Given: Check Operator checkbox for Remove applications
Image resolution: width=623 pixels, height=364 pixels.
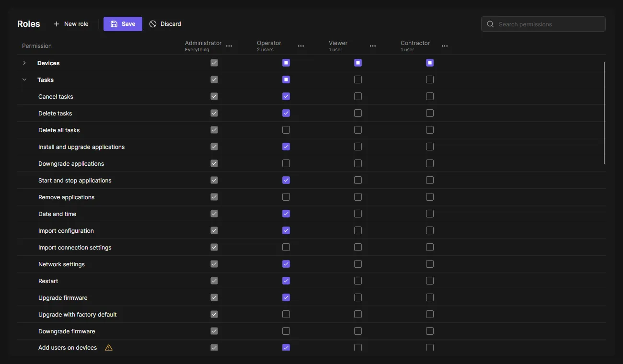Looking at the screenshot, I should 286,197.
